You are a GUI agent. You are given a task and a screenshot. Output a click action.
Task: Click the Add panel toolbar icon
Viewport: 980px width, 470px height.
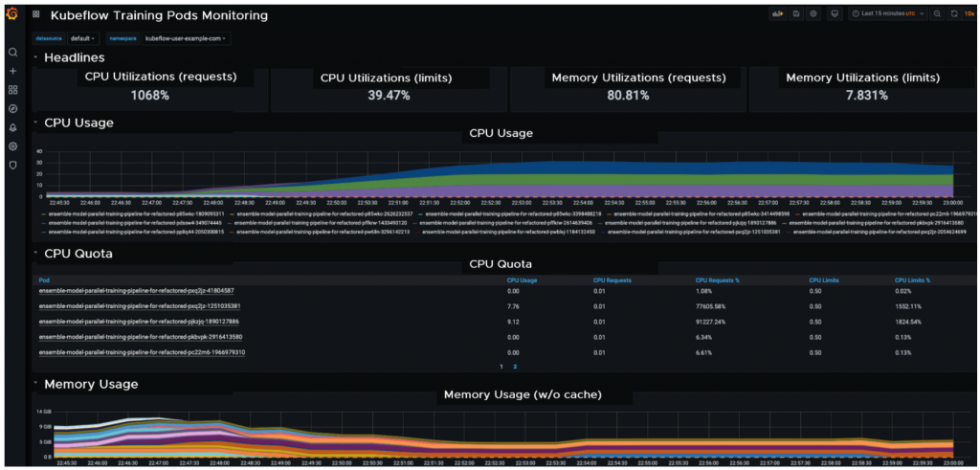[x=778, y=13]
